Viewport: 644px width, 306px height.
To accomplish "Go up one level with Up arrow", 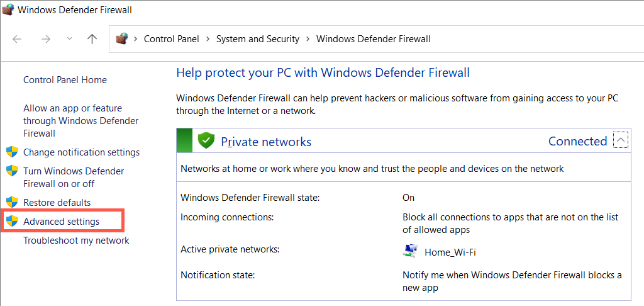I will tap(92, 39).
